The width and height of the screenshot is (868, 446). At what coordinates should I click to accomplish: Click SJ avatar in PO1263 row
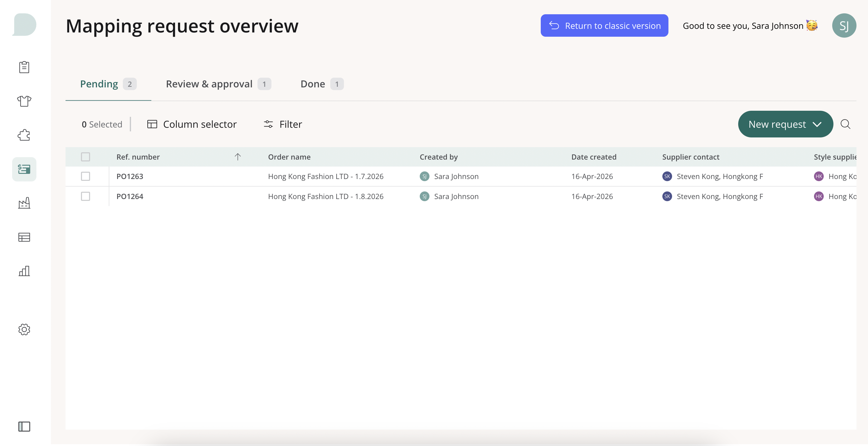(425, 176)
